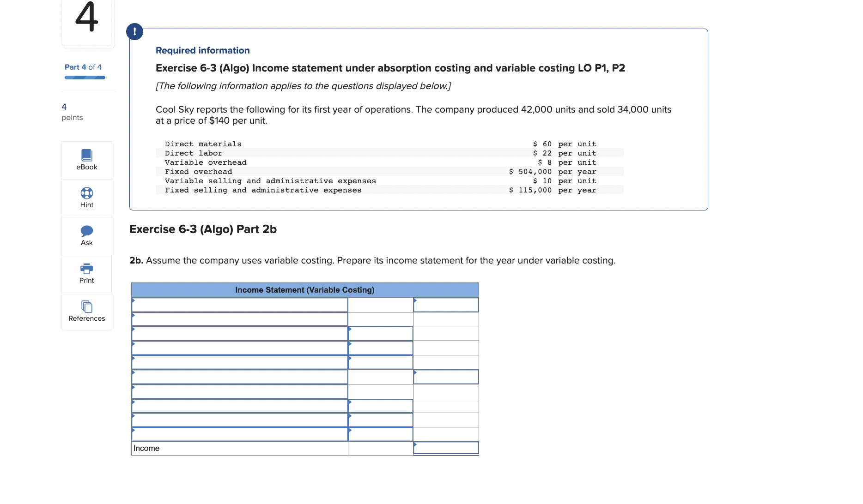Open dropdown in first income statement label row
This screenshot has height=504, width=863.
click(x=239, y=305)
